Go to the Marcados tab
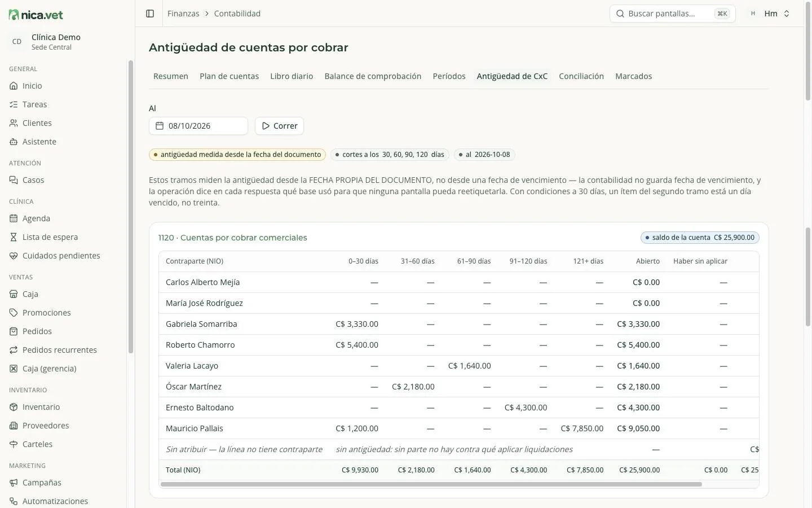The image size is (812, 508). pos(633,76)
